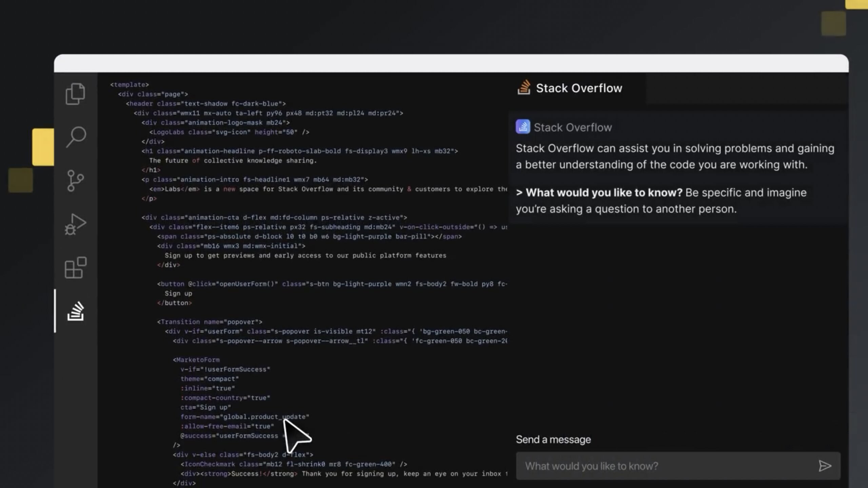This screenshot has width=868, height=488.
Task: Select the Stack Overflow panel tab title
Action: point(579,88)
